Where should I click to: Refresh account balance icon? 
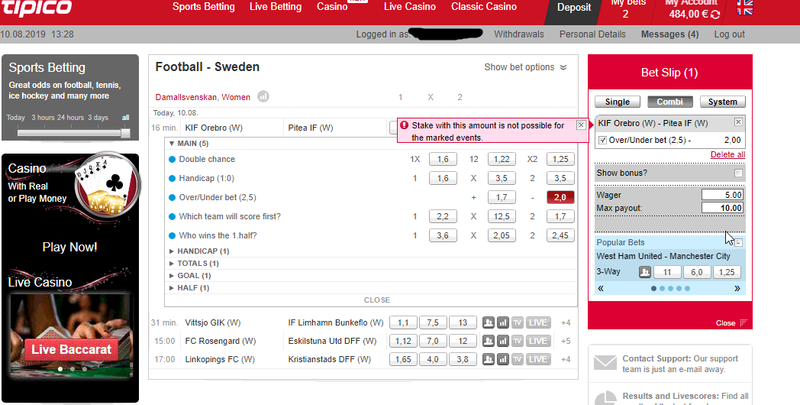click(715, 15)
